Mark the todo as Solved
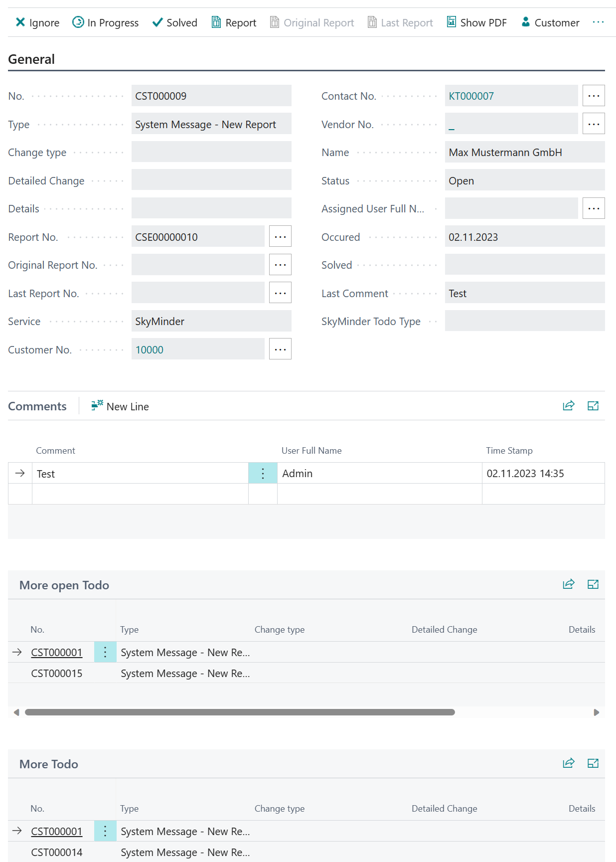616x862 pixels. [x=174, y=22]
